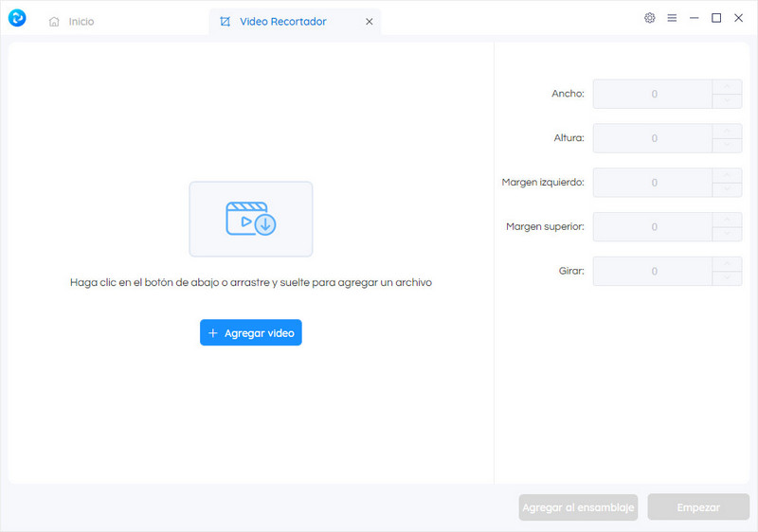Screen dimensions: 758x532
Task: Increase Altura using its up arrow
Action: click(728, 132)
